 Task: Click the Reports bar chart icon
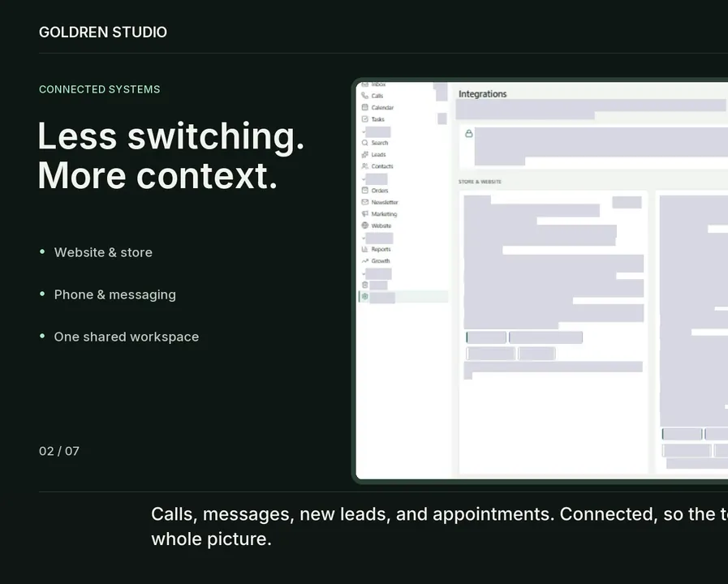(365, 249)
